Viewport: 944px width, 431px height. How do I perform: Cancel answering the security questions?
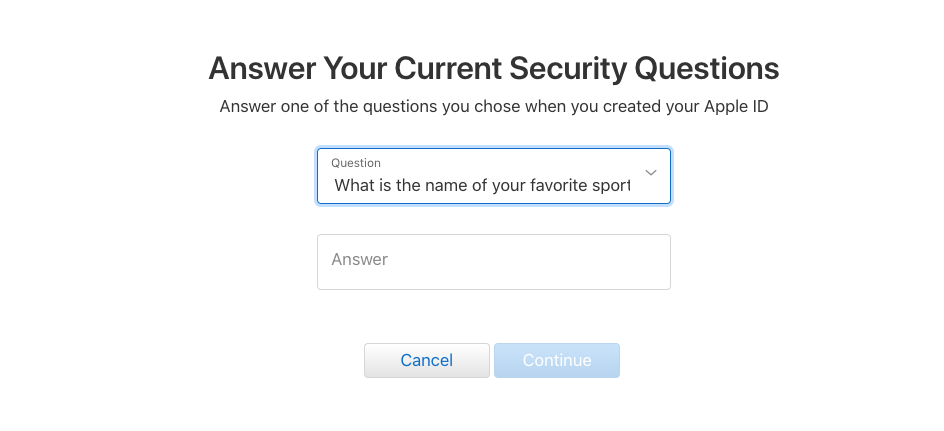[426, 360]
